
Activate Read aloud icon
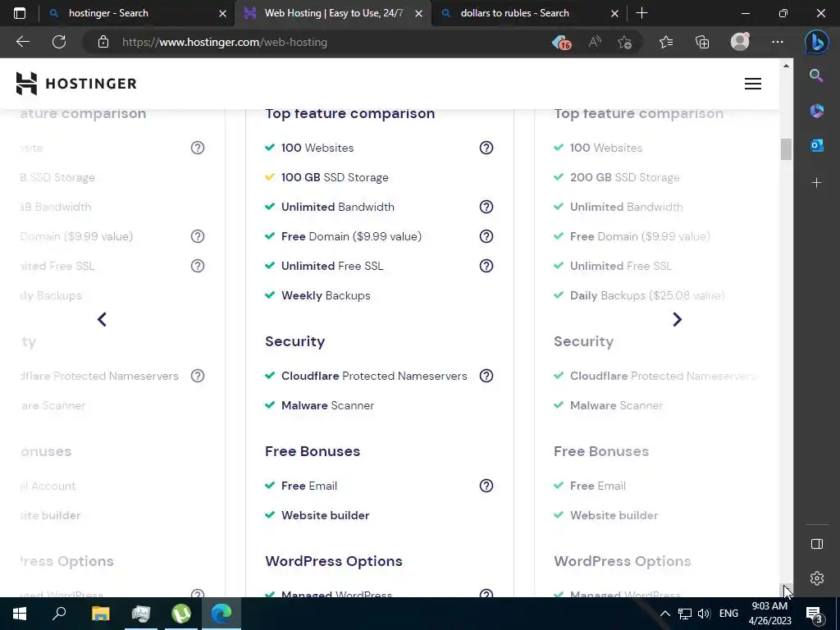coord(595,42)
